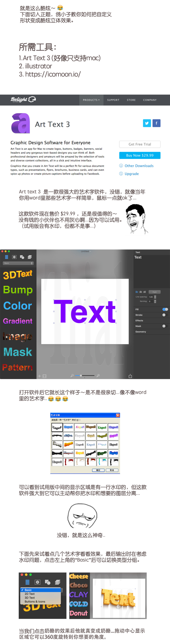Turn on the Mask toggle
Screen dimensions: 170x644
(x=164, y=326)
